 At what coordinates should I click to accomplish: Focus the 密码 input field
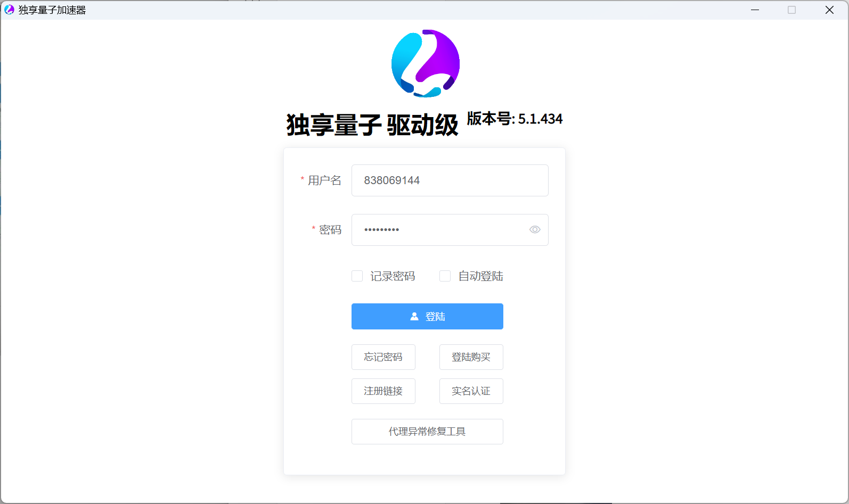tap(450, 230)
